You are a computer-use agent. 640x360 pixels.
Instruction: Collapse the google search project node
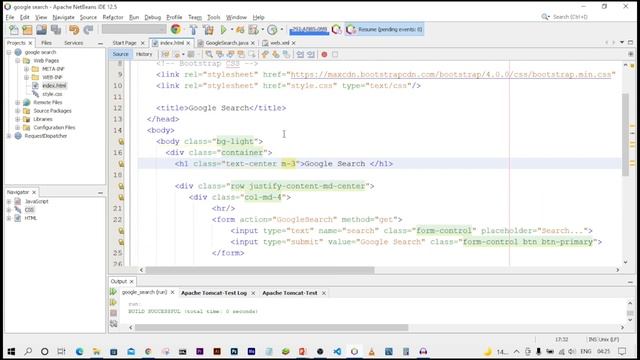(x=9, y=52)
